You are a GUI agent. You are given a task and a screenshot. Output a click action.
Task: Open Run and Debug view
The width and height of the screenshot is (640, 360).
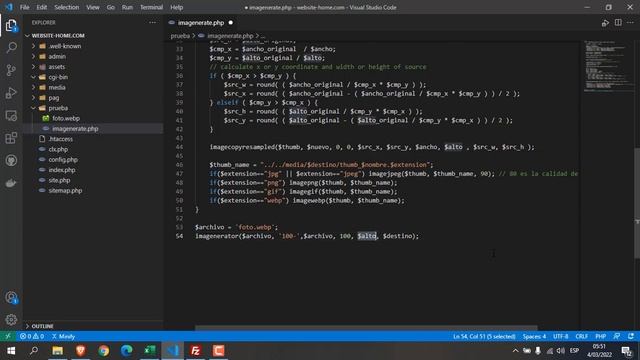(x=11, y=93)
